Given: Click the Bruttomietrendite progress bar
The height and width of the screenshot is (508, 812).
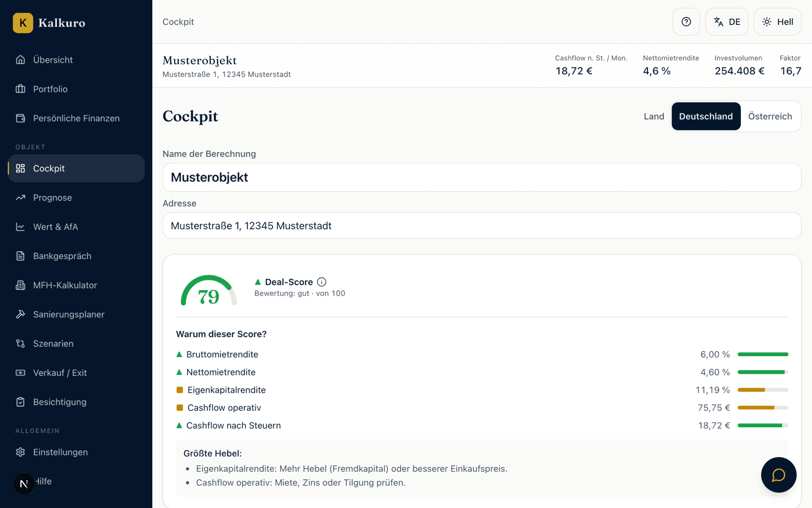Looking at the screenshot, I should (763, 354).
